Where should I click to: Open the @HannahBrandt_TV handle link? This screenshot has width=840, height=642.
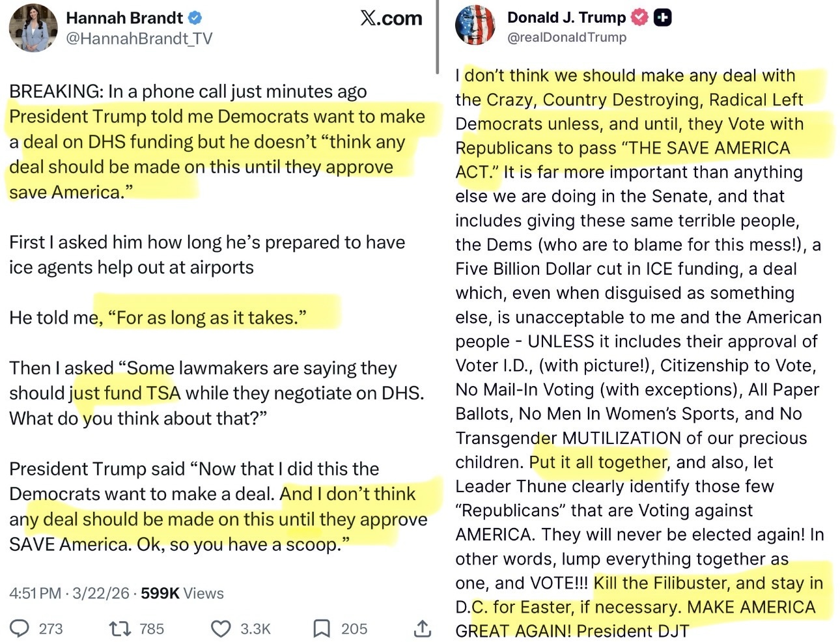point(139,39)
